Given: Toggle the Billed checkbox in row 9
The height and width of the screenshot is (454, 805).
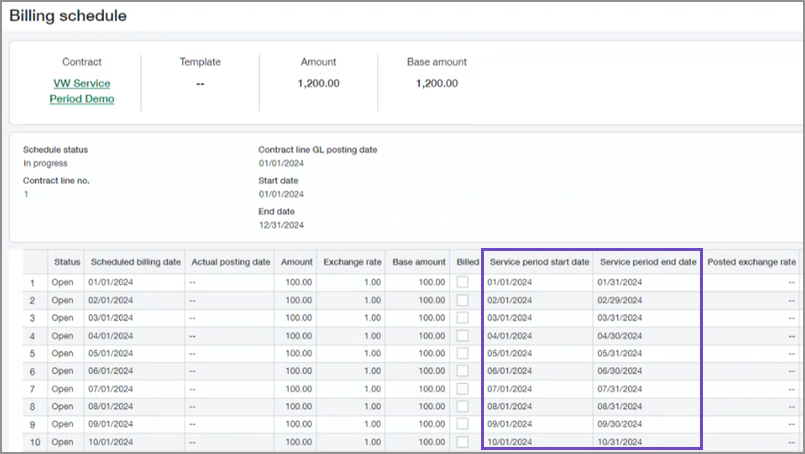Looking at the screenshot, I should point(462,424).
